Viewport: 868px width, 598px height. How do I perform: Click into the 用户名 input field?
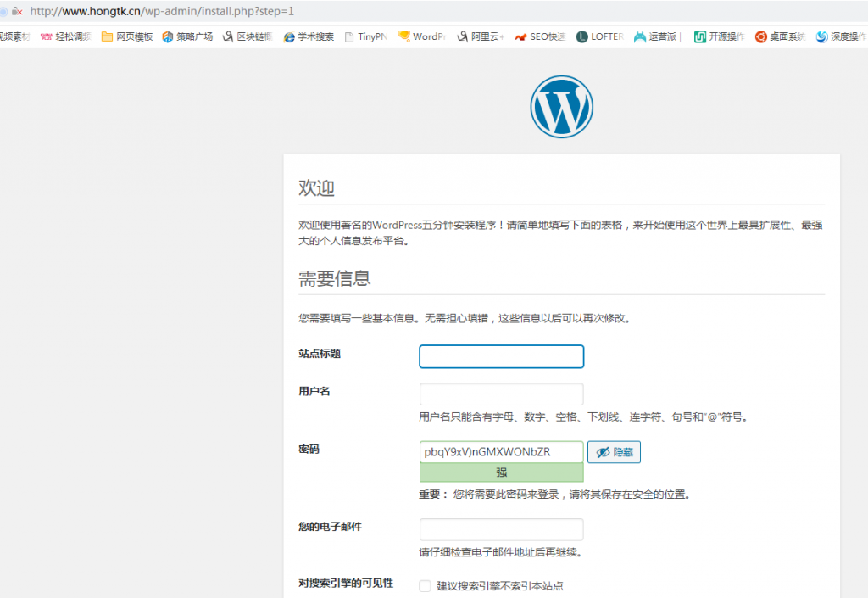click(502, 394)
